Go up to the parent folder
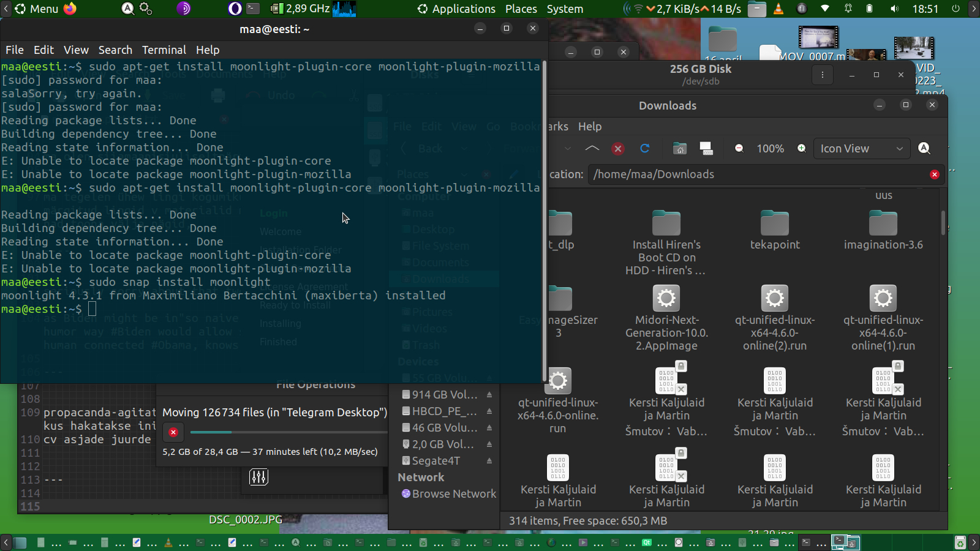The width and height of the screenshot is (980, 551). point(592,149)
